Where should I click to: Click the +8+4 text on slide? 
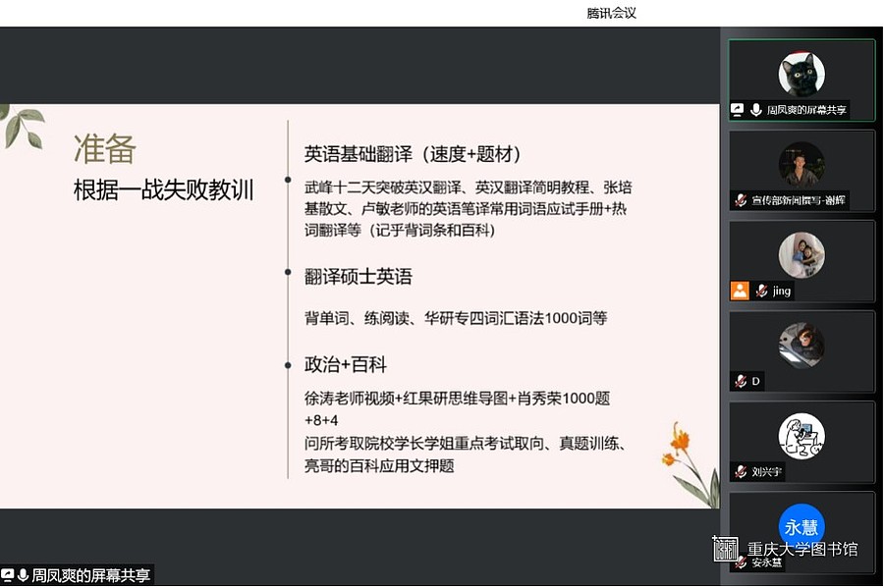coord(321,421)
